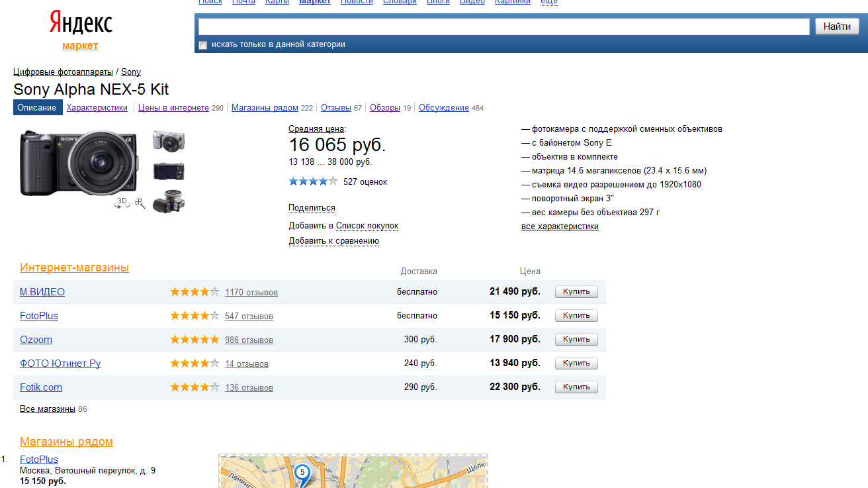The image size is (868, 488).
Task: Click the address Ветошный переулок, д. 9
Action: tap(104, 471)
